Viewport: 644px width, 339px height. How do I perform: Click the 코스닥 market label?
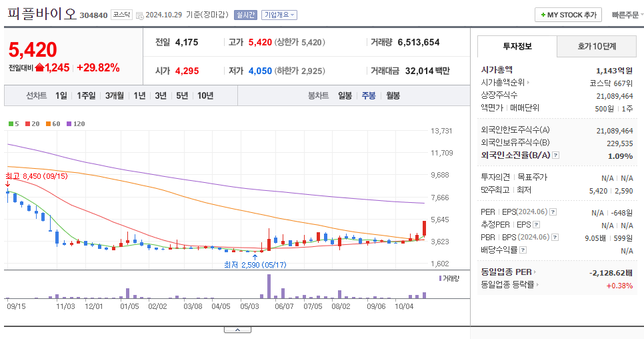(x=121, y=15)
